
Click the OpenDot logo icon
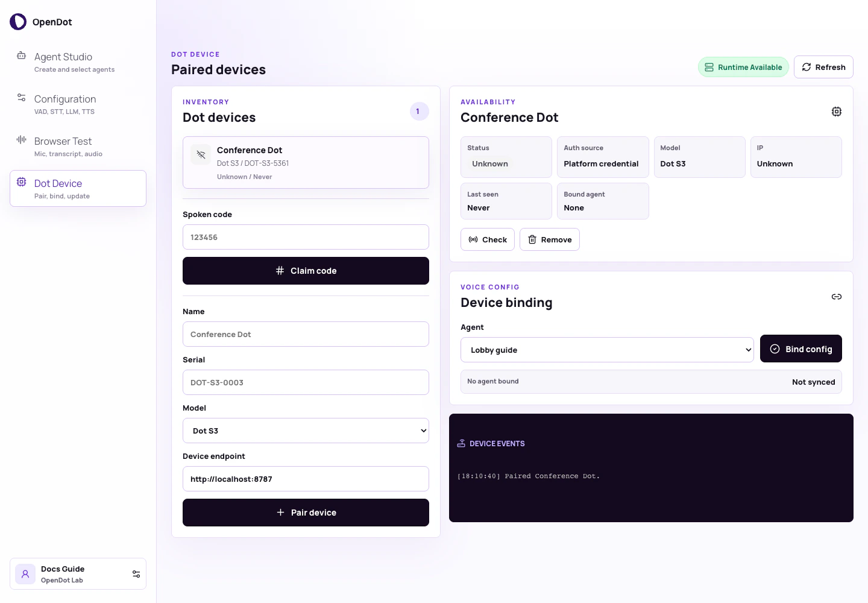tap(18, 22)
